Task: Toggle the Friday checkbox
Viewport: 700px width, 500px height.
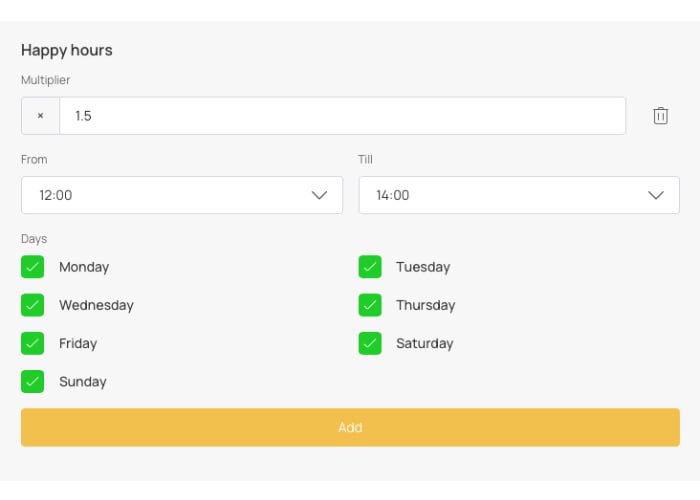Action: (33, 343)
